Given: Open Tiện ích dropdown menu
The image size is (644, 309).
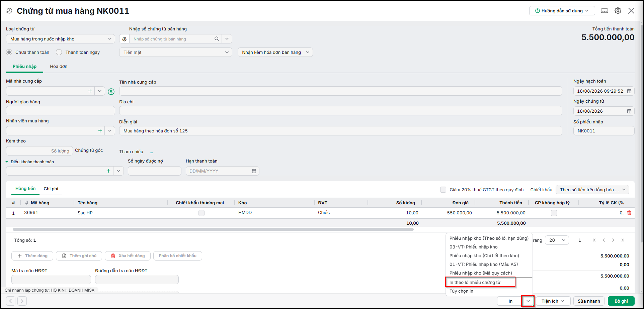Looking at the screenshot, I should click(x=553, y=301).
